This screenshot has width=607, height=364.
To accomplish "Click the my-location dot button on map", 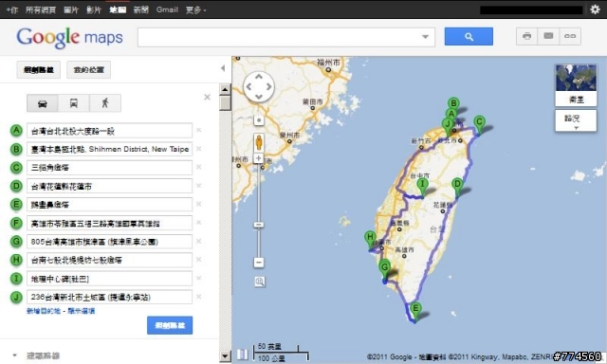I will (x=259, y=120).
